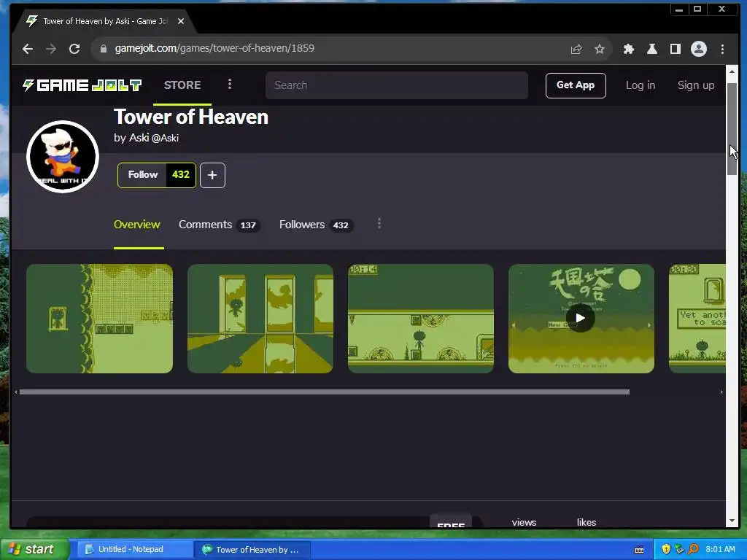This screenshot has width=747, height=560.
Task: Click the Sign up link
Action: pyautogui.click(x=696, y=85)
